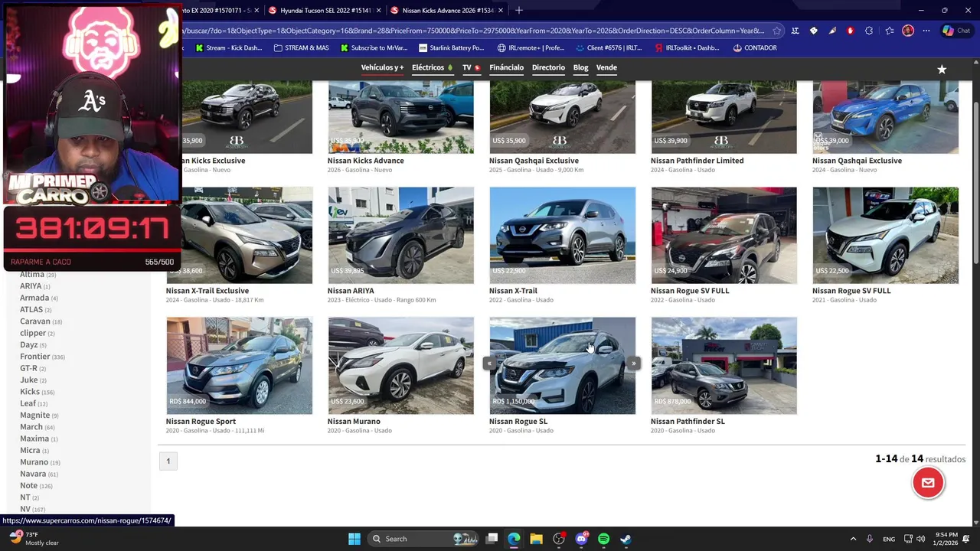The image size is (980, 551).
Task: Open the TV menu item
Action: 471,67
